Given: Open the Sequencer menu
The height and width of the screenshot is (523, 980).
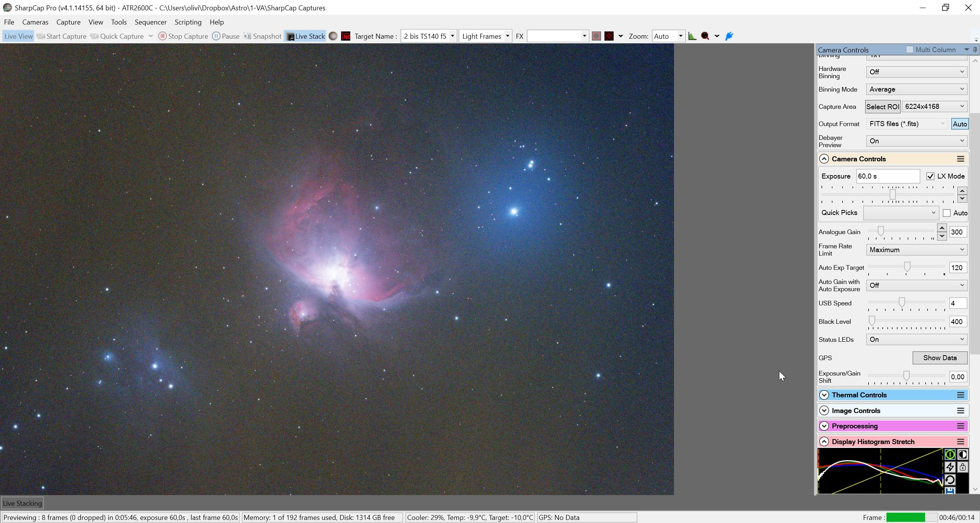Looking at the screenshot, I should coord(150,22).
